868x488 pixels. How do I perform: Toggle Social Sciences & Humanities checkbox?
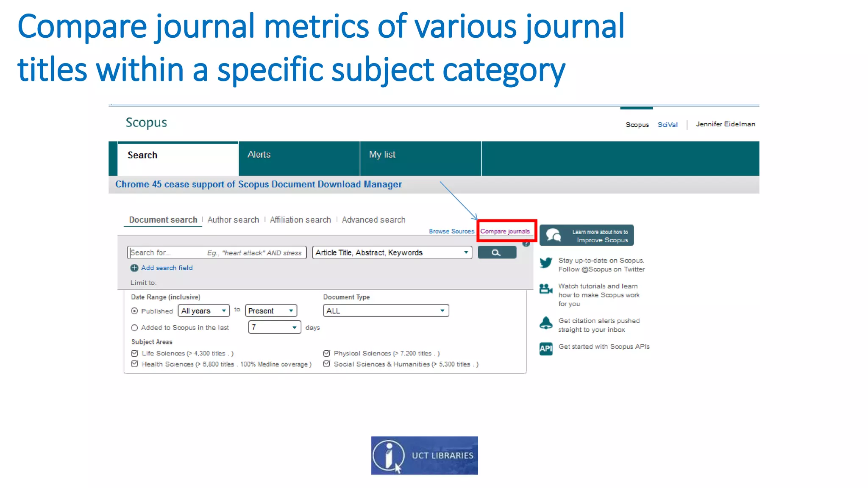[x=326, y=364]
